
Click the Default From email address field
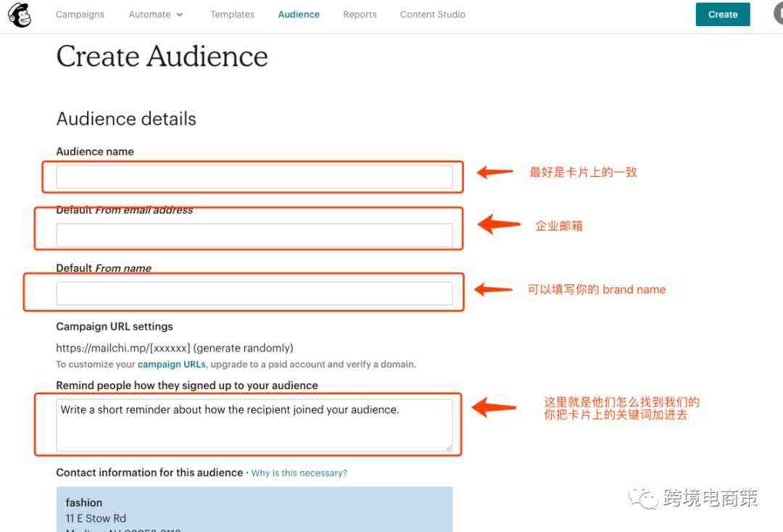254,235
